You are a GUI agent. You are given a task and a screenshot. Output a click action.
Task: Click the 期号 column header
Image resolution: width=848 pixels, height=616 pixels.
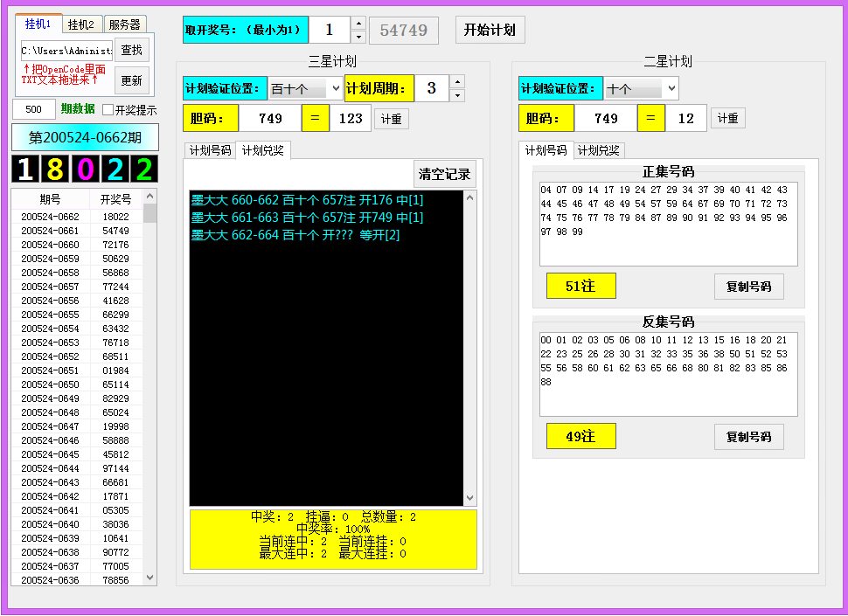pos(51,199)
